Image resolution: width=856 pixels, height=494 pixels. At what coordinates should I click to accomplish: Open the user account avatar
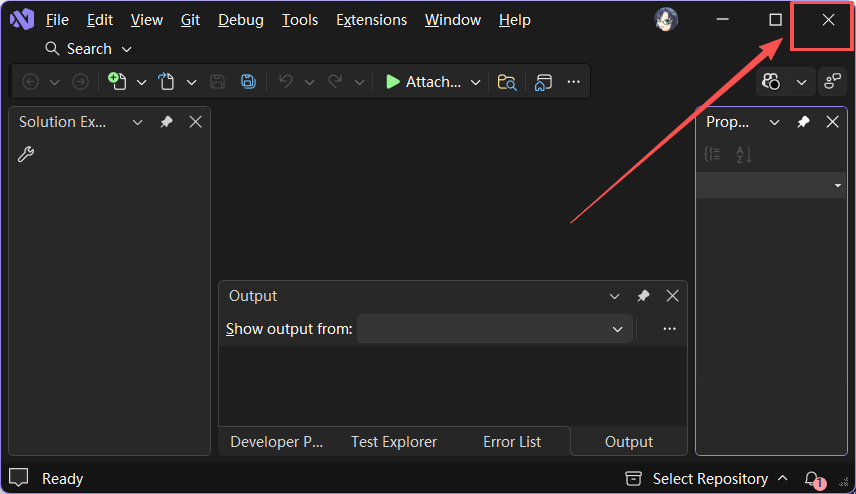point(666,20)
